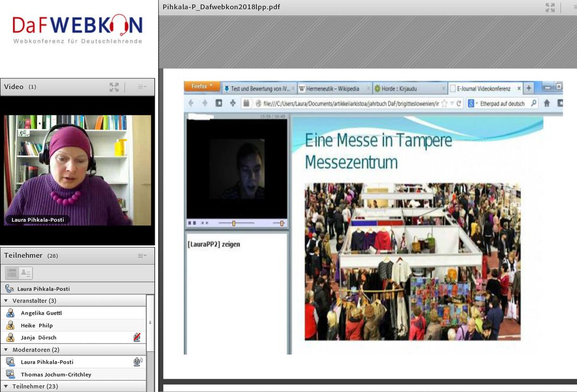Open the Video pod options menu
This screenshot has width=577, height=392.
click(x=142, y=87)
